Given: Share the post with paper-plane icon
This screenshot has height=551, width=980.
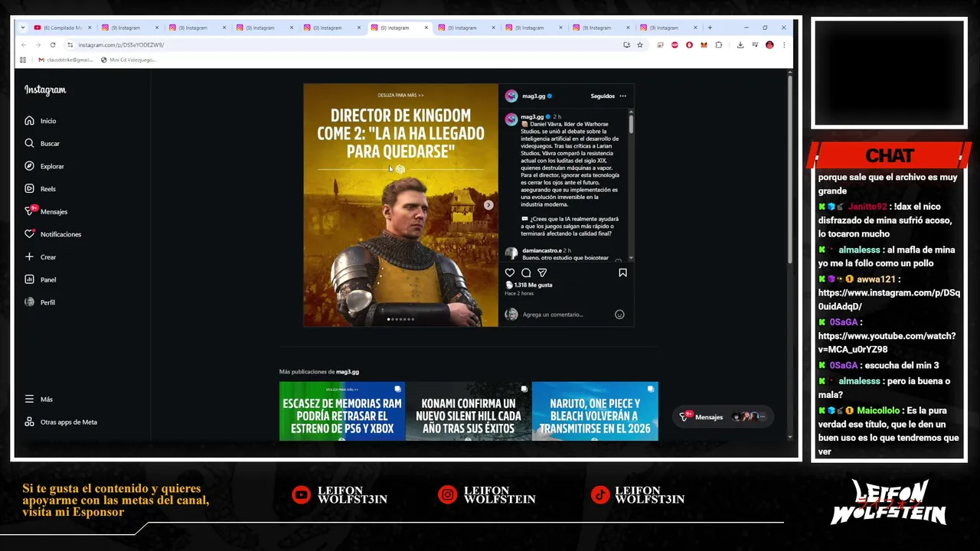Looking at the screenshot, I should tap(542, 272).
